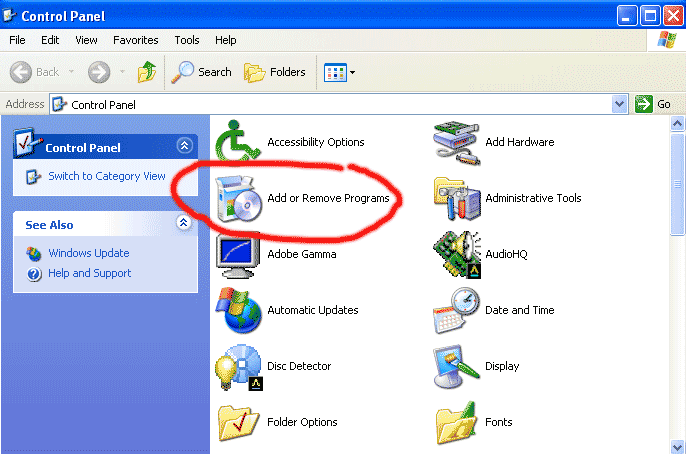This screenshot has width=686, height=454.
Task: Select the Automatic Updates label
Action: [x=312, y=310]
